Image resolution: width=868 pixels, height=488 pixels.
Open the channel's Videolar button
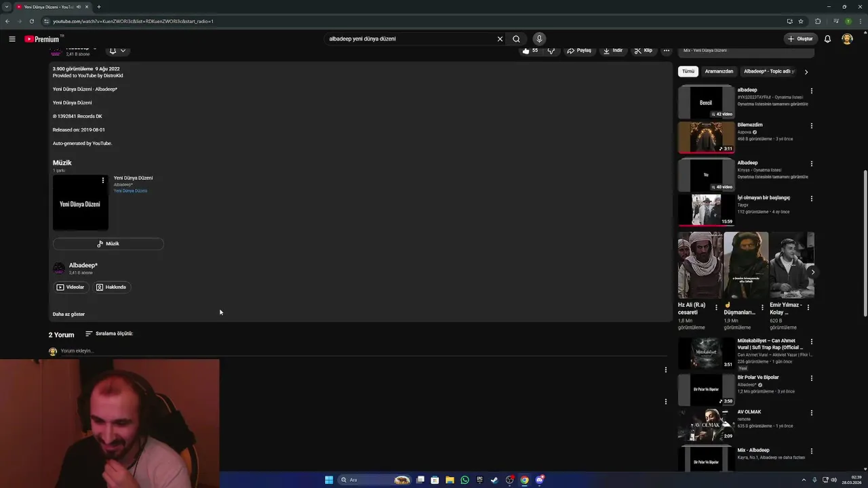71,287
